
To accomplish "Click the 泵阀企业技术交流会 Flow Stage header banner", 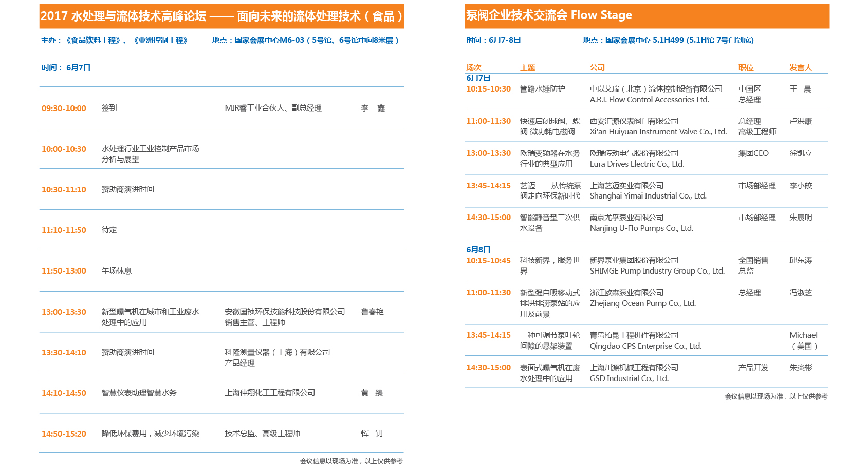I will click(647, 16).
